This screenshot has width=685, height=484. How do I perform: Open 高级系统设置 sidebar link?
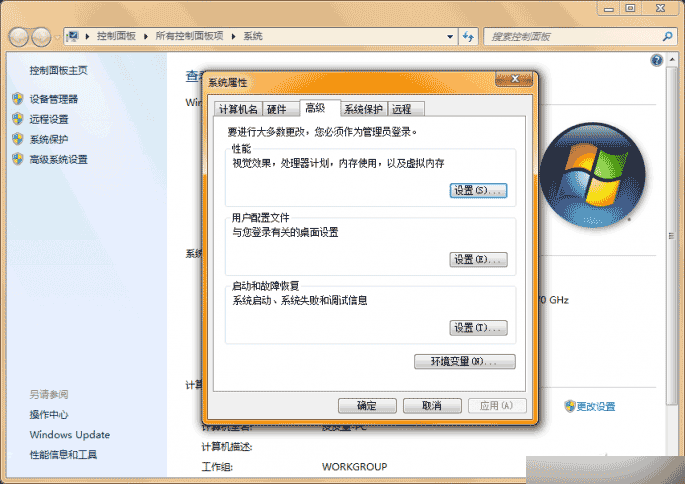(x=59, y=159)
